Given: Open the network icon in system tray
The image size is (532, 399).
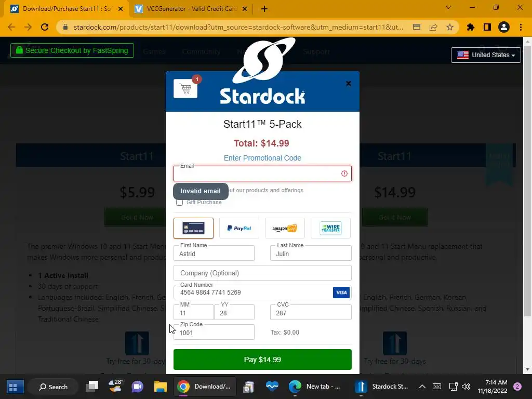Looking at the screenshot, I should (453, 387).
